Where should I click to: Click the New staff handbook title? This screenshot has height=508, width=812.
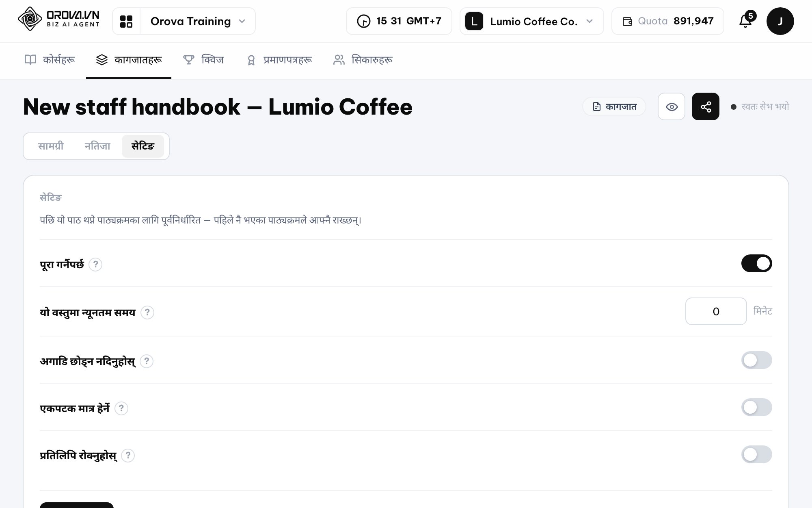(x=218, y=107)
